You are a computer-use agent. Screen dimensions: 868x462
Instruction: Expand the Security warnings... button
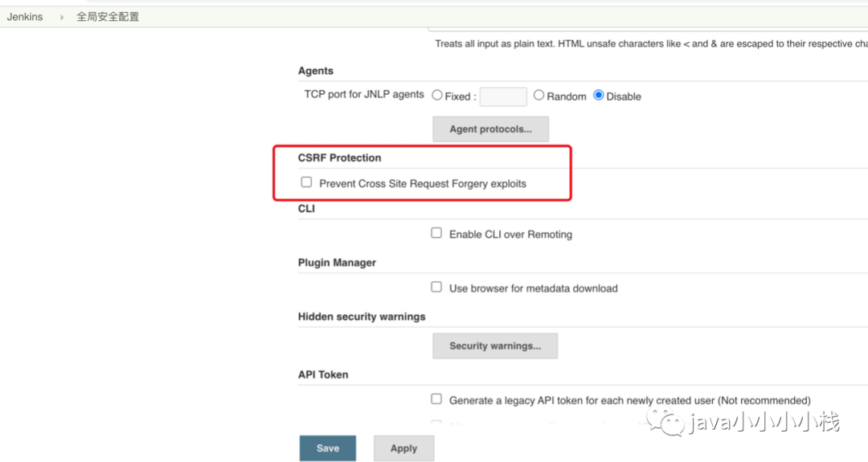tap(495, 345)
